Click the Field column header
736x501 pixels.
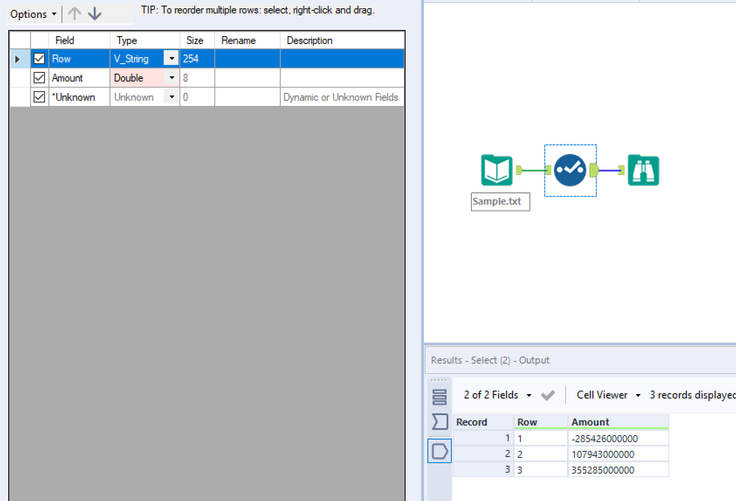[x=79, y=40]
